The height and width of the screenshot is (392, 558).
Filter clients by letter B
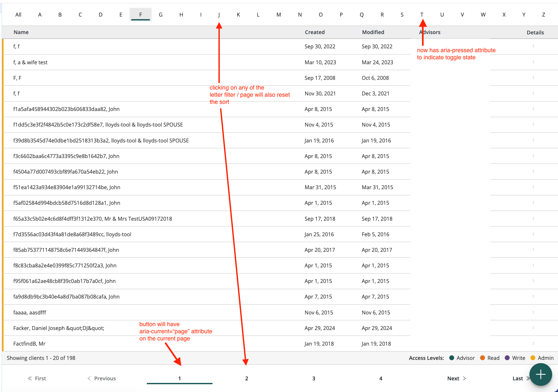click(x=60, y=15)
